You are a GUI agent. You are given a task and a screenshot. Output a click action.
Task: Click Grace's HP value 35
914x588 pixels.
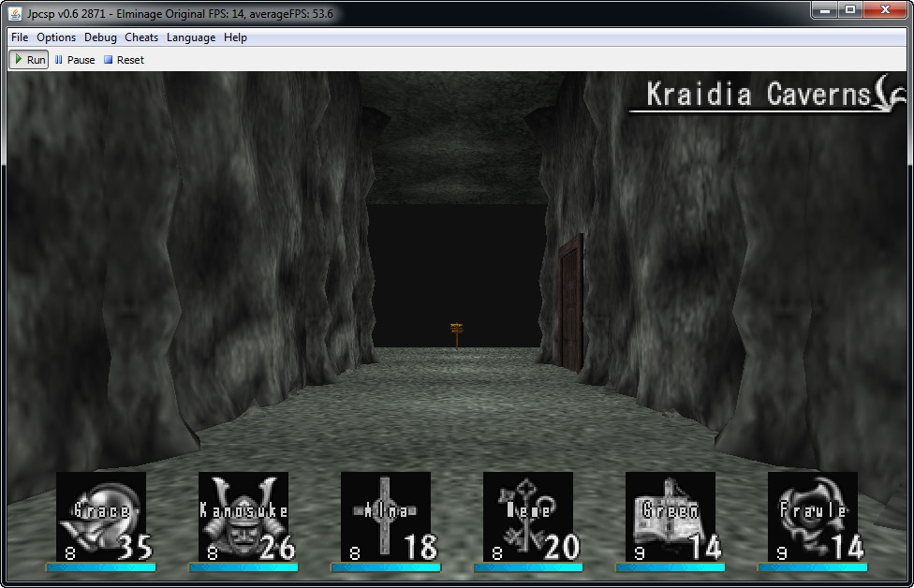click(135, 548)
